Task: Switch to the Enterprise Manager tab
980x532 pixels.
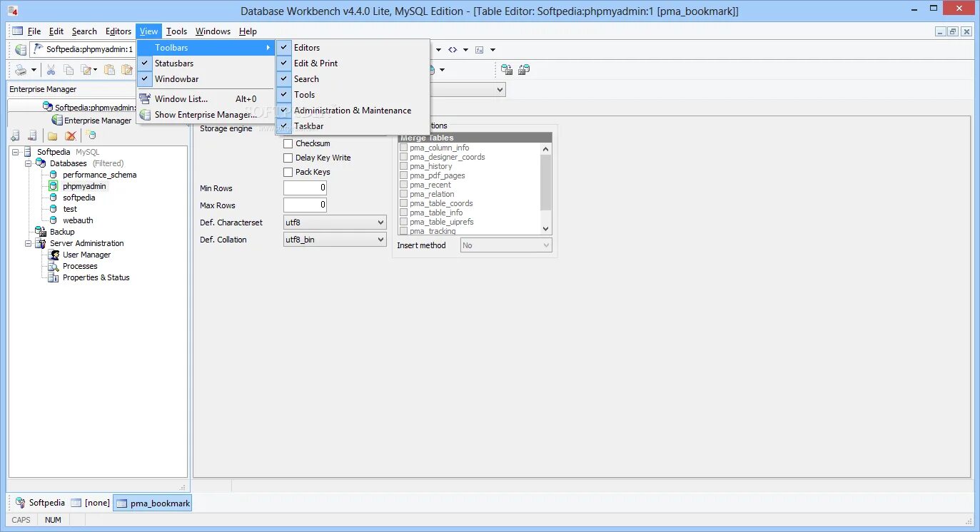Action: (x=91, y=121)
